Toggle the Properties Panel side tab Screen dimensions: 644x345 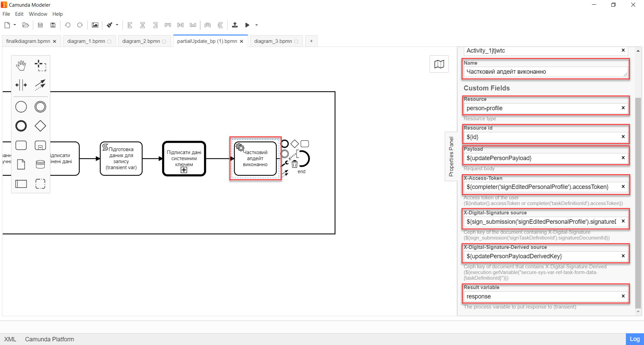coord(451,156)
